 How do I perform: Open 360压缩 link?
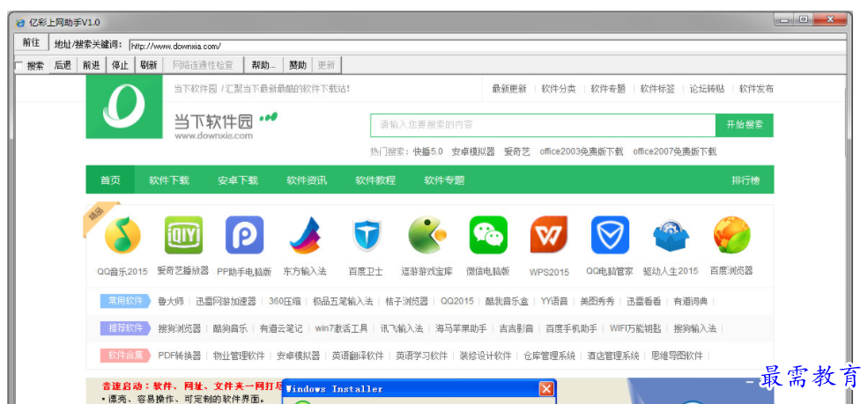click(x=286, y=301)
